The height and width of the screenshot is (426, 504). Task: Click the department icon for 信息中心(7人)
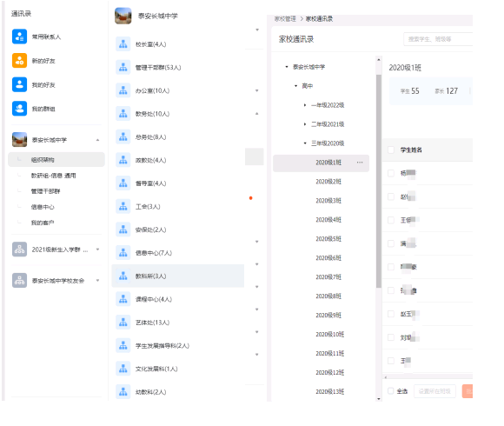tap(123, 253)
